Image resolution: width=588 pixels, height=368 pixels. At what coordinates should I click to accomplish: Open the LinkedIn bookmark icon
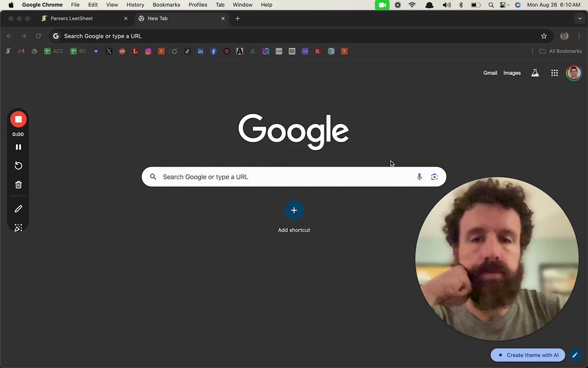pyautogui.click(x=200, y=52)
